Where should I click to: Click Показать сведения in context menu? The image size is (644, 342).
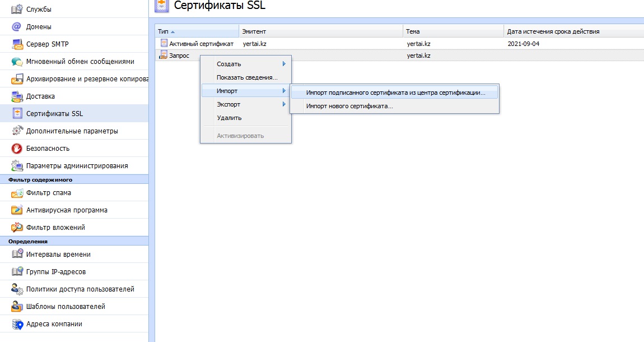[247, 77]
